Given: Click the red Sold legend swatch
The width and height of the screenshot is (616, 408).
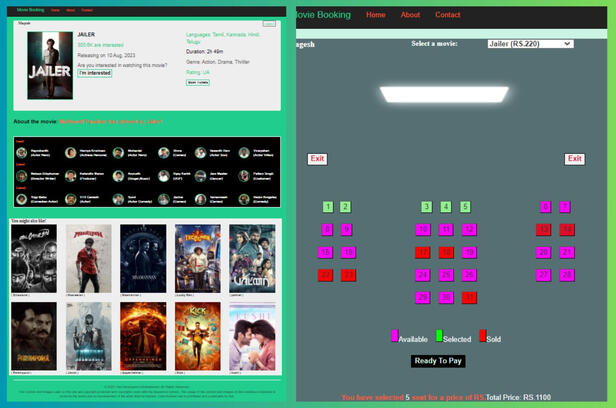Looking at the screenshot, I should click(483, 336).
